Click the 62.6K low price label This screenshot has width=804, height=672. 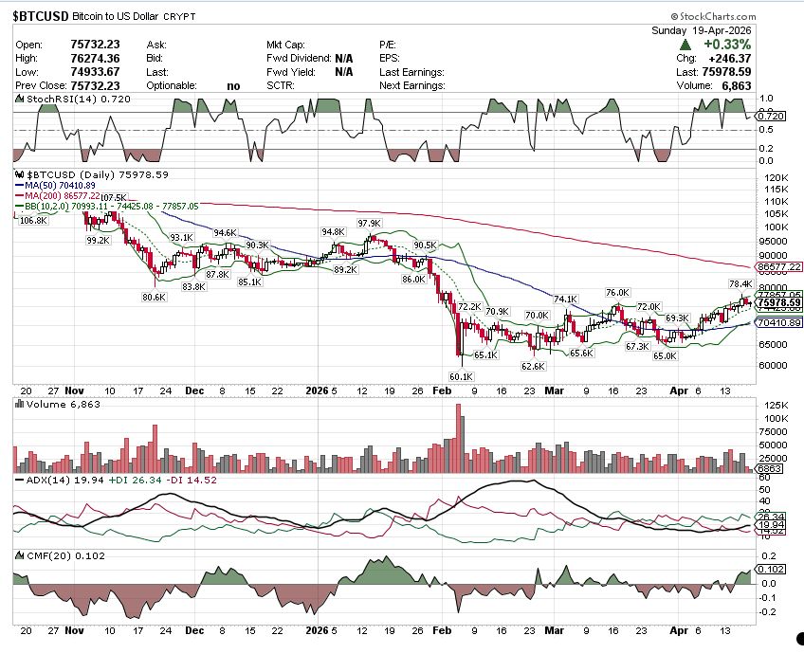click(533, 366)
